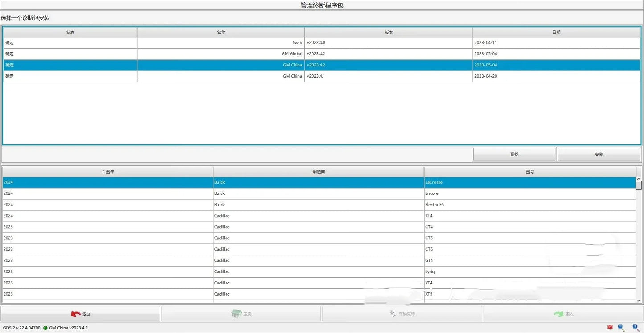644x333 pixels.
Task: Click the zoom-out magnifier icon in status bar
Action: pos(619,327)
